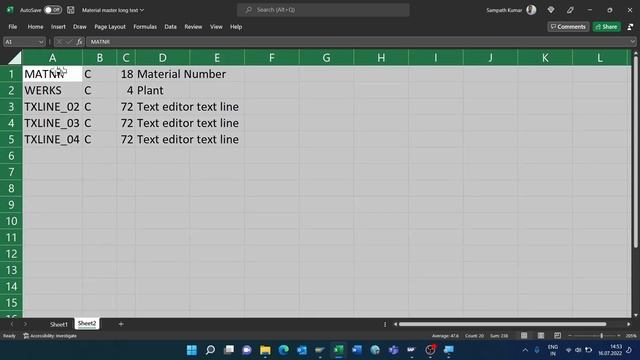Open Microsoft Teams from the taskbar
This screenshot has height=360, width=640.
click(x=393, y=350)
